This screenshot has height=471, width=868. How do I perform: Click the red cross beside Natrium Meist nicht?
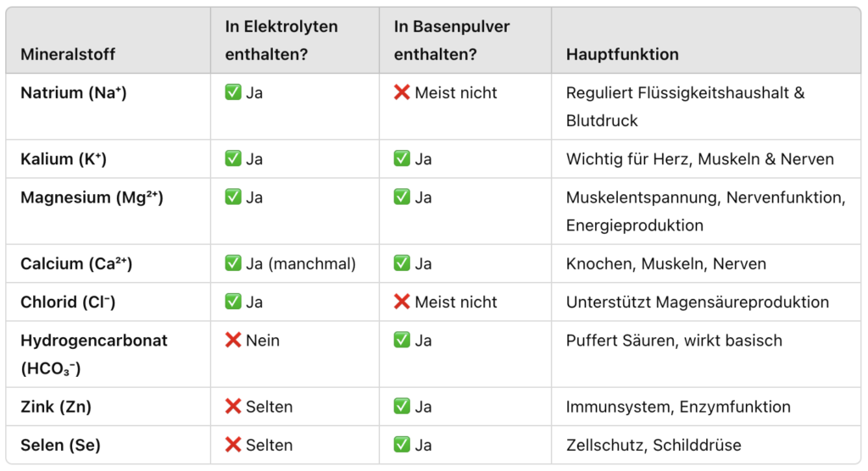402,91
